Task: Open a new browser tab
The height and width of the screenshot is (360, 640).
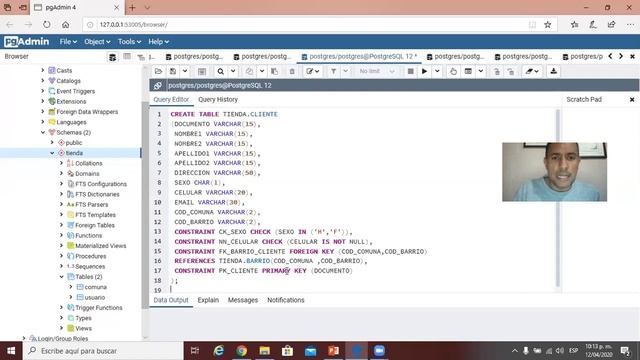Action: pos(132,7)
